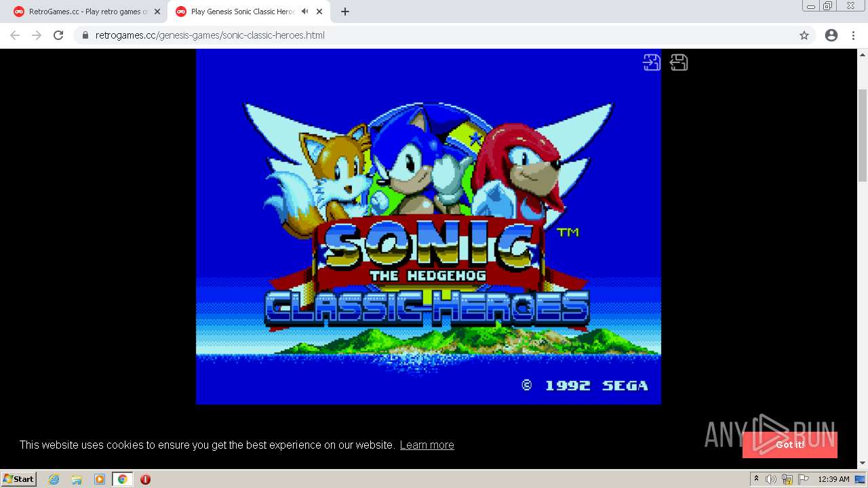
Task: Launch Internet Explorer from taskbar
Action: coord(54,479)
